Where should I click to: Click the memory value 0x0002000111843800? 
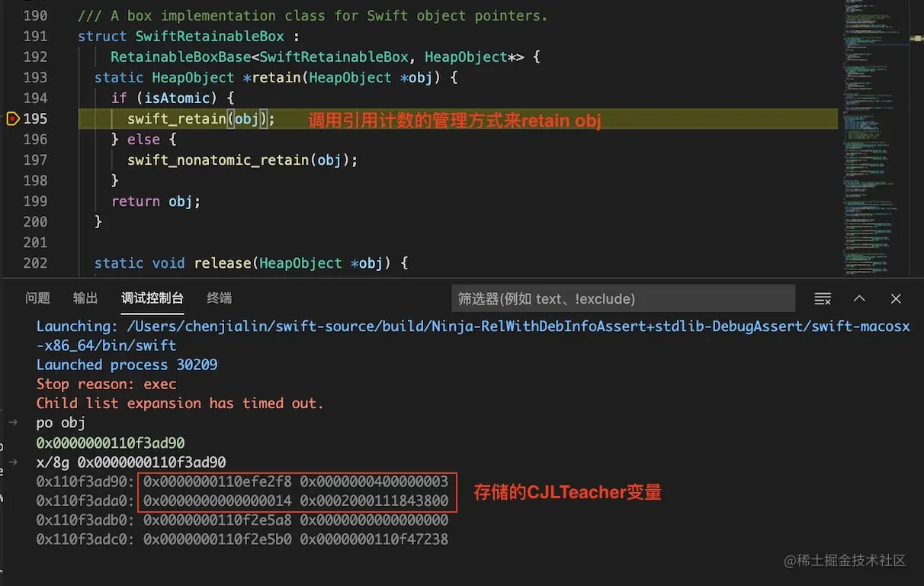[374, 501]
